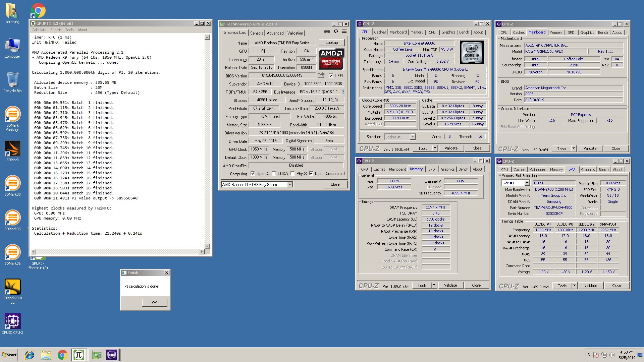Click the volume icon in system tray
644x362 pixels.
pyautogui.click(x=611, y=355)
